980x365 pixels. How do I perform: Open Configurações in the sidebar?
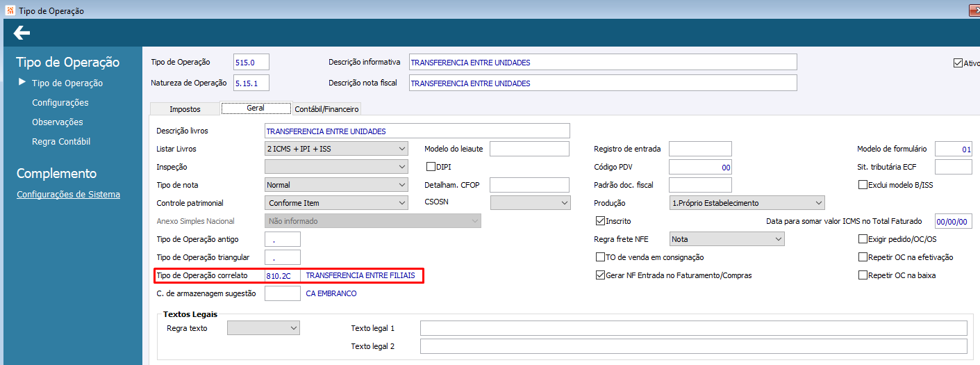pos(60,103)
